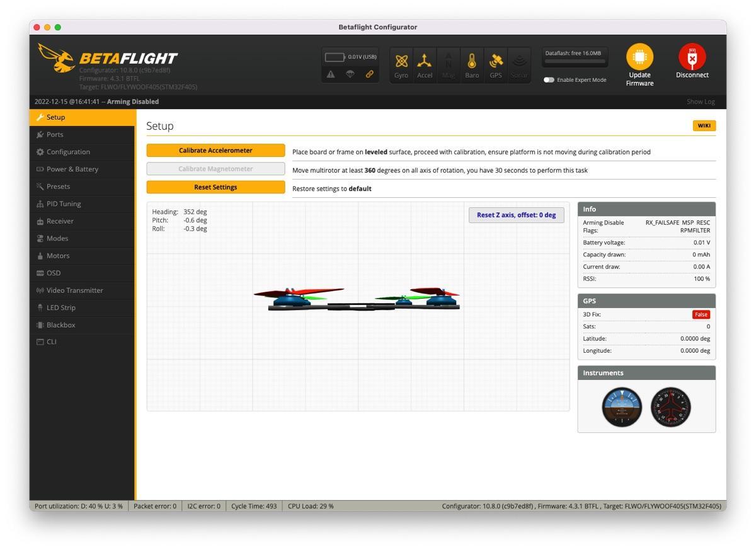Click the Info panel header
Screen dimensions: 756x550
point(646,209)
